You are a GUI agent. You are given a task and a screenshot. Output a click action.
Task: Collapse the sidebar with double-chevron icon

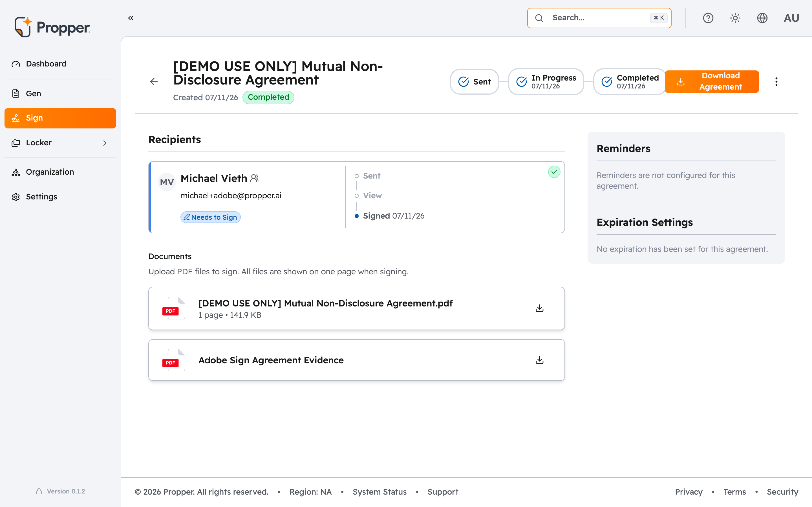tap(131, 18)
